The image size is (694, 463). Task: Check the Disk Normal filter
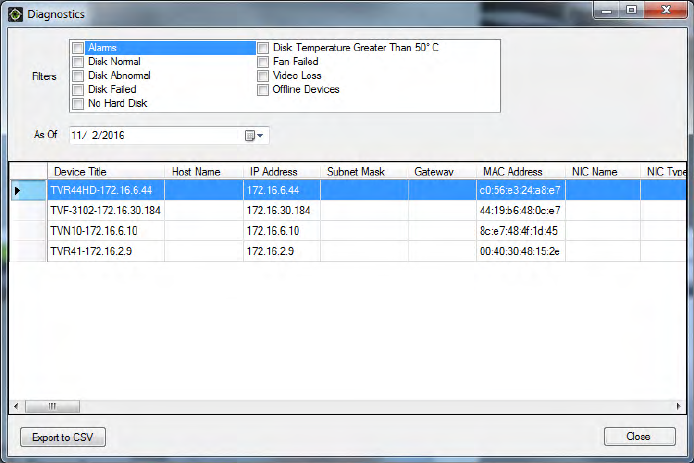tap(78, 62)
